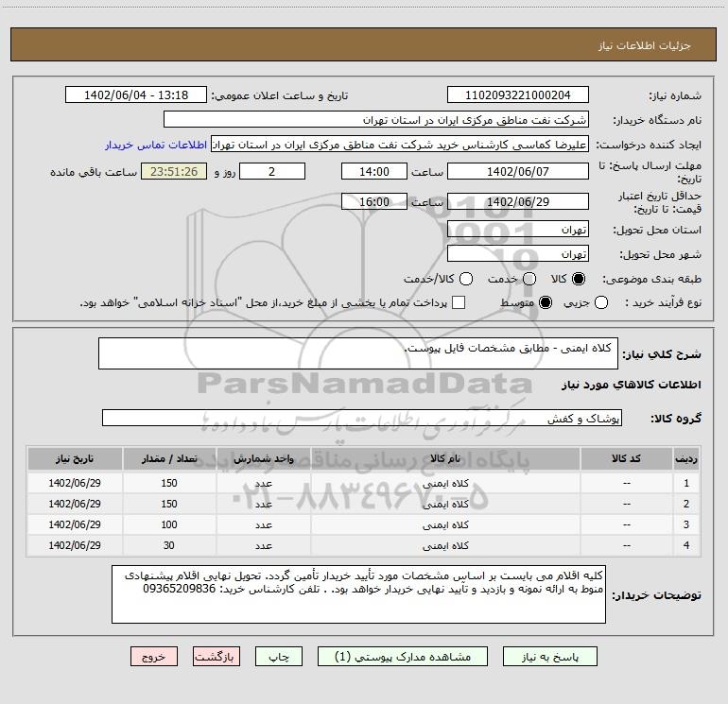Image resolution: width=728 pixels, height=704 pixels.
Task: Click the اطلاعات کالاهای مورد نیاز heading
Action: pos(632,385)
